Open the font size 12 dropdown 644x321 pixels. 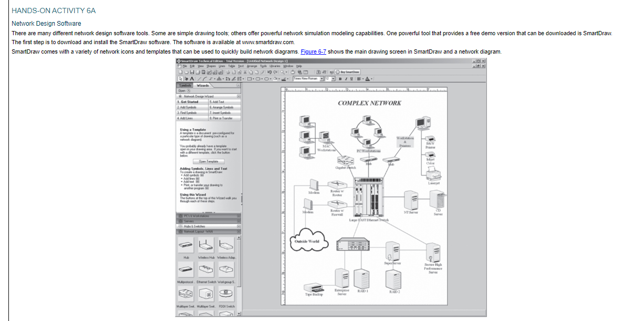(333, 79)
